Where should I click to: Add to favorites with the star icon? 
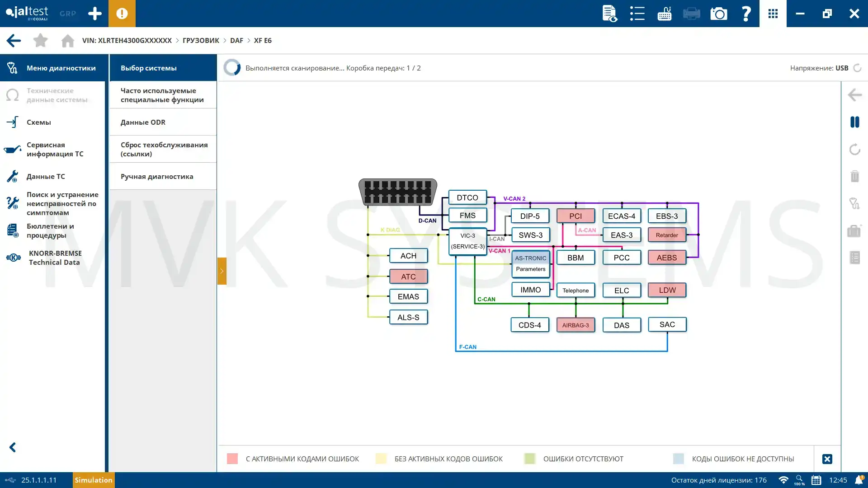point(41,40)
